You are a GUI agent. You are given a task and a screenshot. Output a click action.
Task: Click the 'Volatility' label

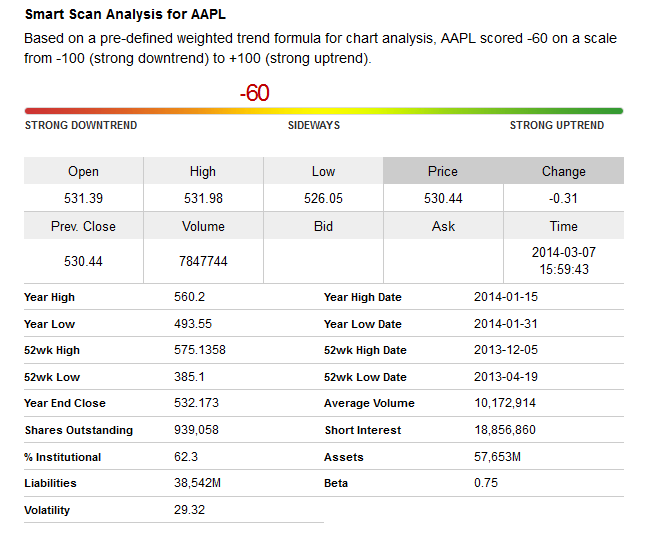(47, 510)
